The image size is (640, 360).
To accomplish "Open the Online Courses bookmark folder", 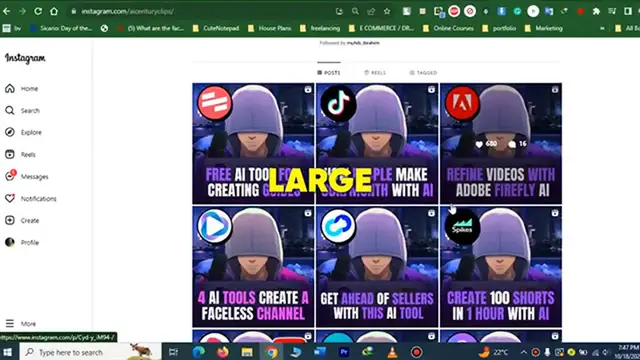I will [x=449, y=28].
